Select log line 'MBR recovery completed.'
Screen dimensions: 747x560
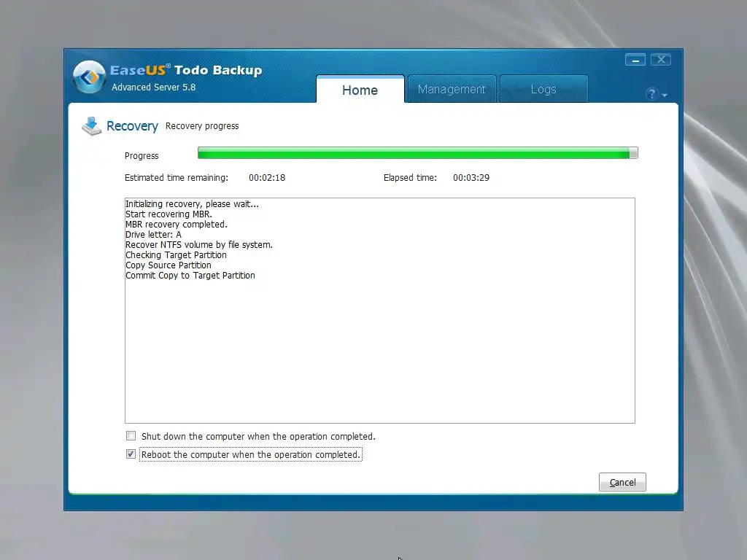[x=177, y=225]
